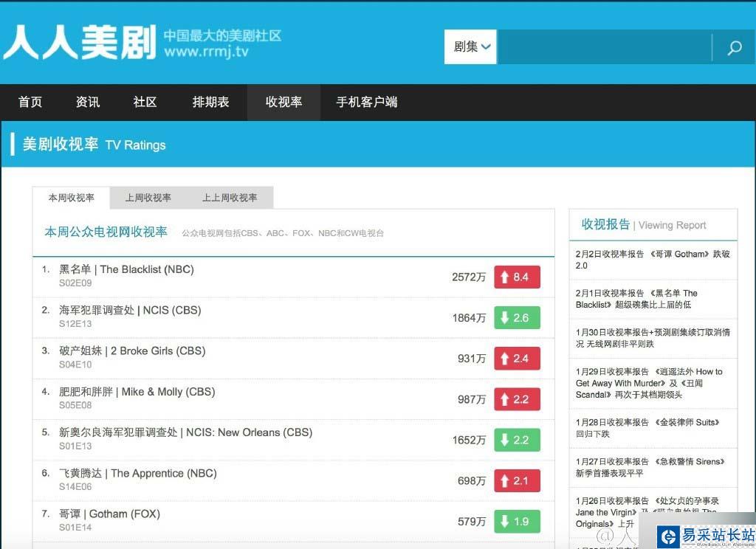
Task: Open the 手机客户端 navigation item
Action: click(367, 102)
